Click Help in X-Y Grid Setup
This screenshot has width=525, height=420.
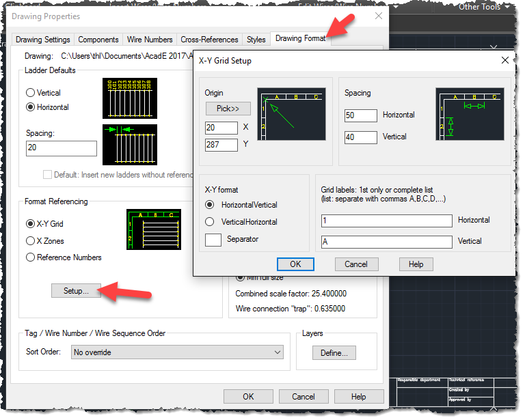(416, 264)
